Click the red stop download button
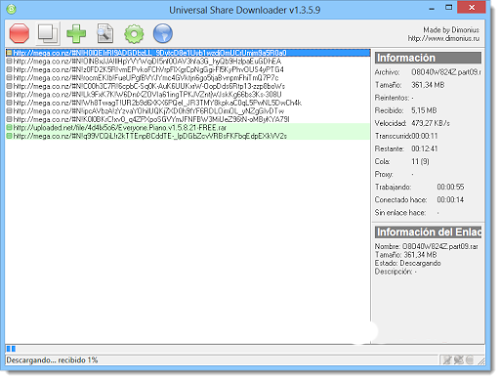This screenshot has height=380, width=500. click(x=19, y=33)
